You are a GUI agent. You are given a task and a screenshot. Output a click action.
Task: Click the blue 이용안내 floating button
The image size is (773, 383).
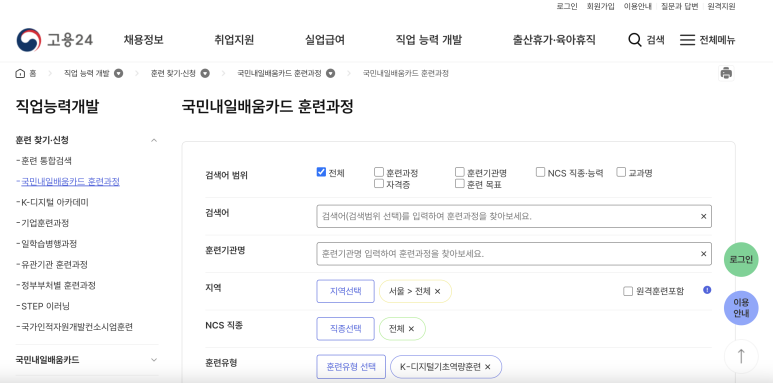pos(741,308)
